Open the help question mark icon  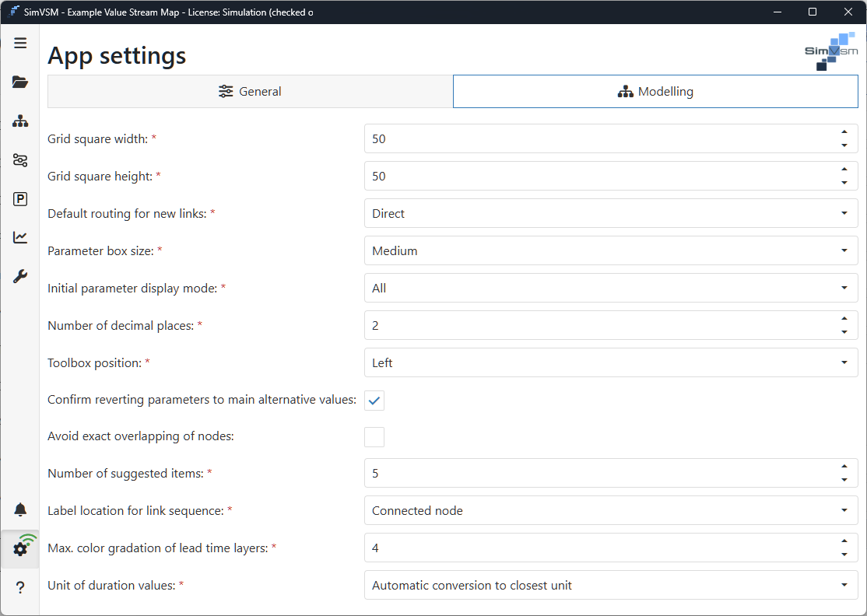click(x=20, y=587)
